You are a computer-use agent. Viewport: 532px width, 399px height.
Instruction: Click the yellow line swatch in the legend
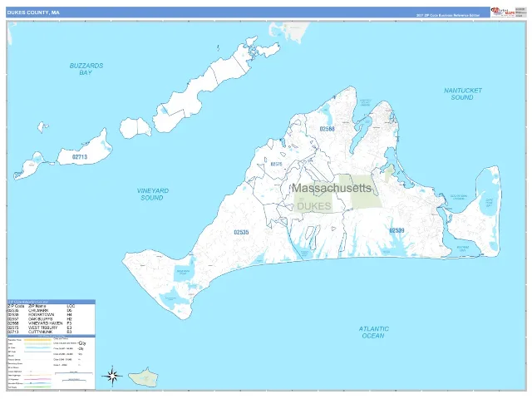click(37, 340)
